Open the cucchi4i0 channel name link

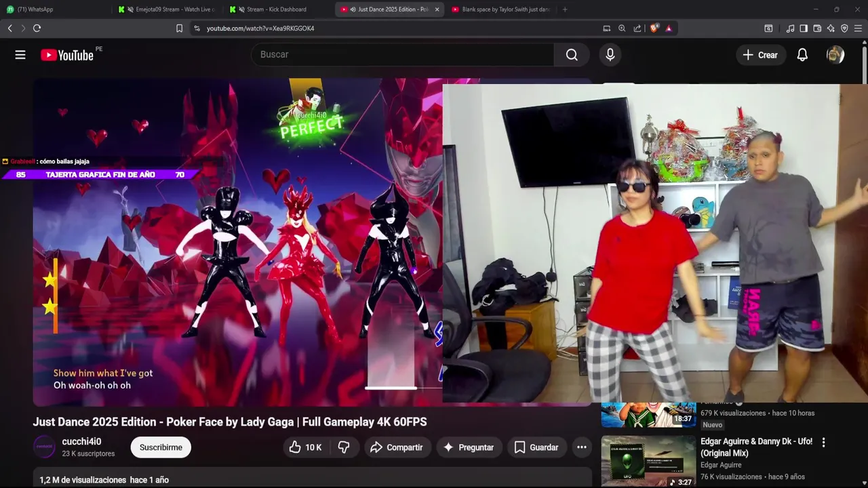coord(81,442)
